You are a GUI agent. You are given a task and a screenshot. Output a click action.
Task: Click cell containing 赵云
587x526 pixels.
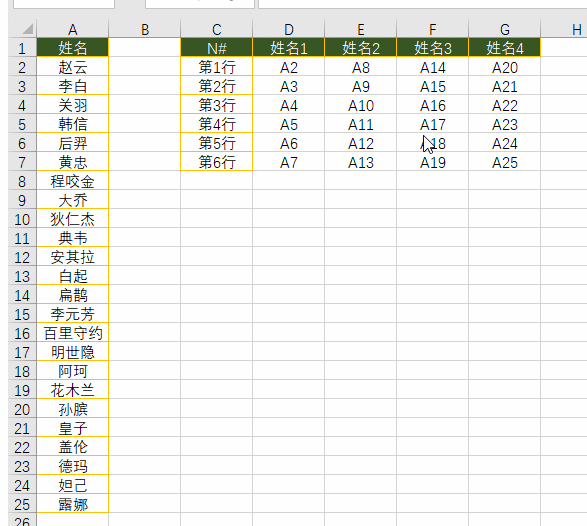point(73,67)
